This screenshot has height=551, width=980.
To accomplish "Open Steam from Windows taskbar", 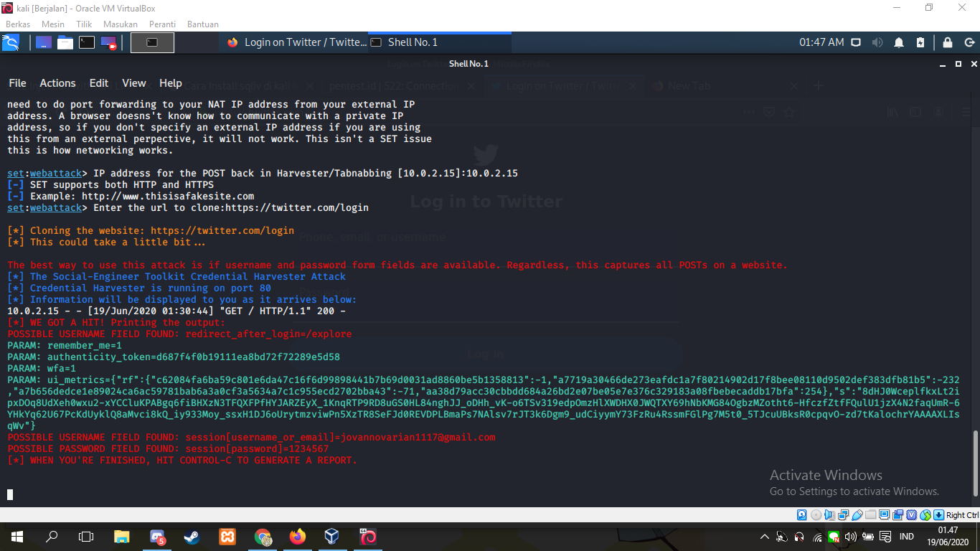I will [192, 537].
